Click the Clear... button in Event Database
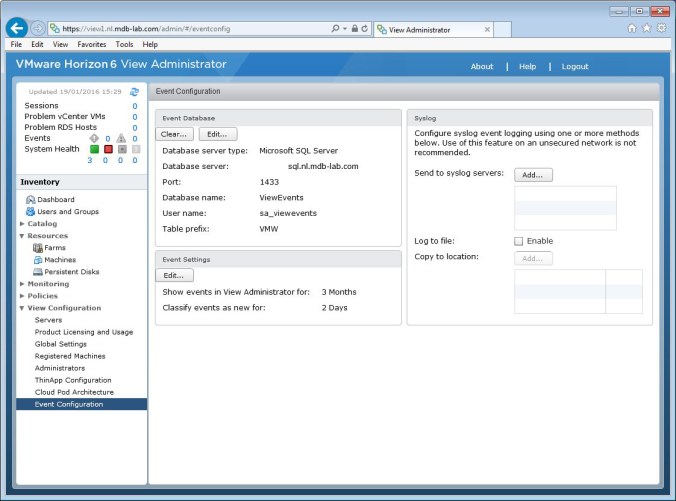 (x=175, y=134)
